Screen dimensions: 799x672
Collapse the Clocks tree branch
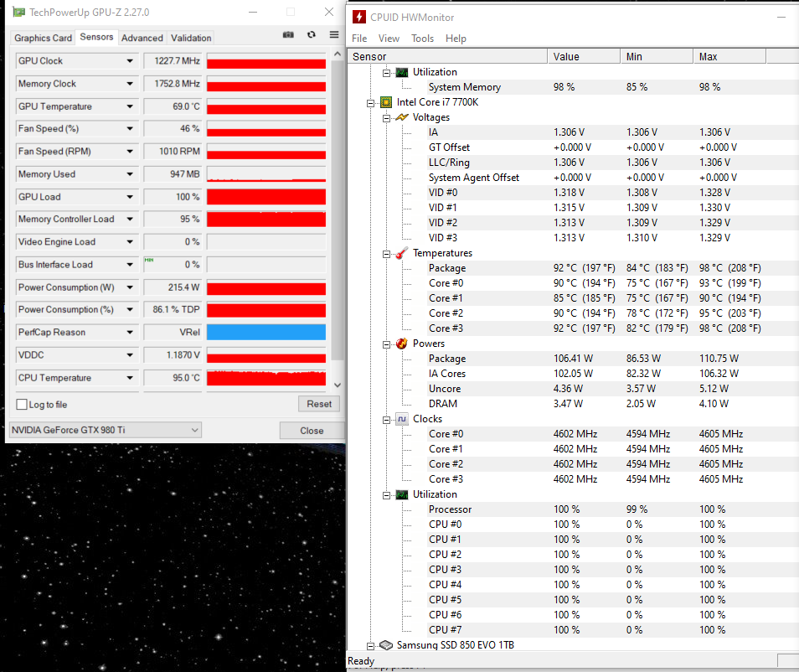coord(386,420)
